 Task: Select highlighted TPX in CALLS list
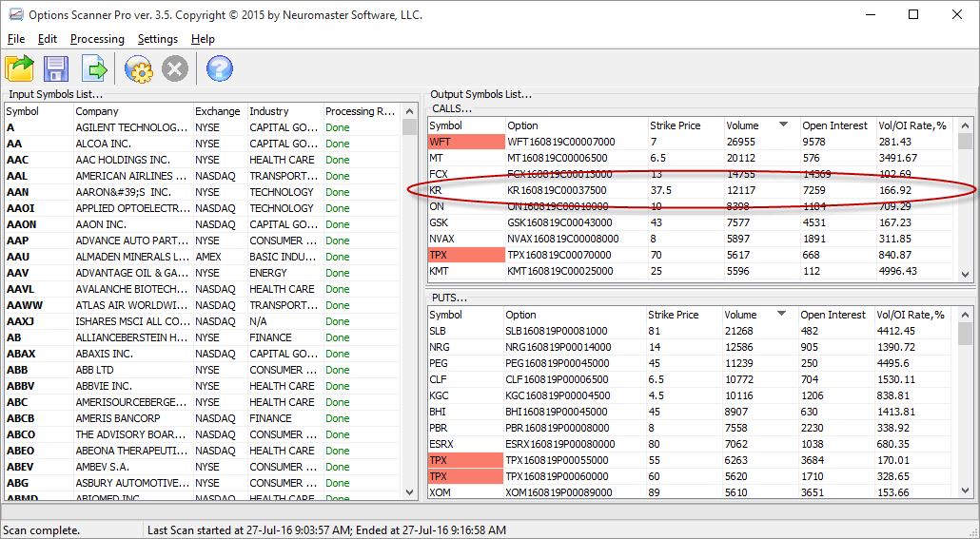click(x=466, y=255)
